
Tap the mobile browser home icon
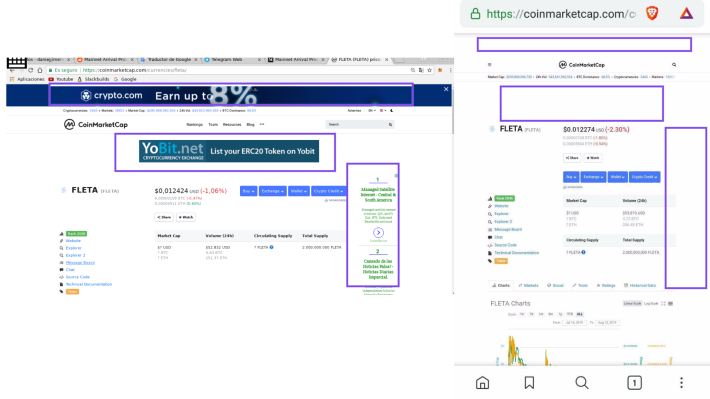pos(482,383)
